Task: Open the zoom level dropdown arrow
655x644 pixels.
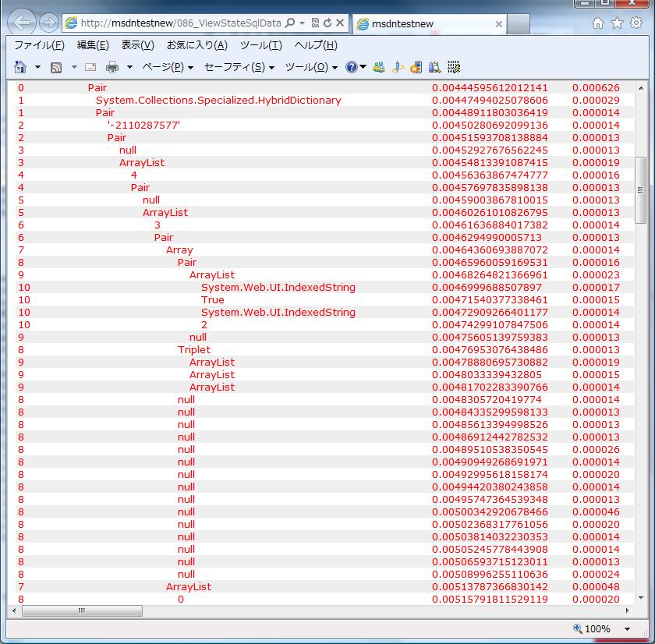Action: coord(627,629)
